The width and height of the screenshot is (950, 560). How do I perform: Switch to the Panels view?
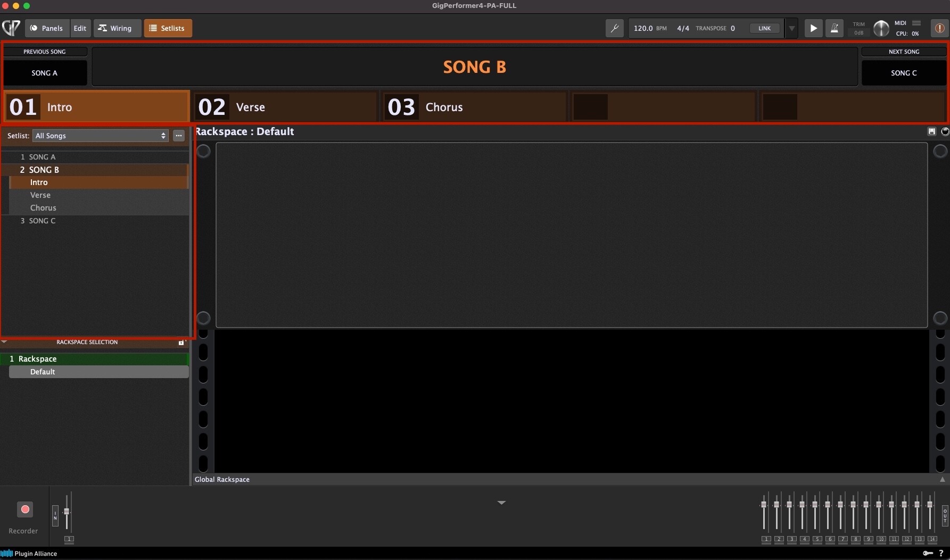click(47, 28)
